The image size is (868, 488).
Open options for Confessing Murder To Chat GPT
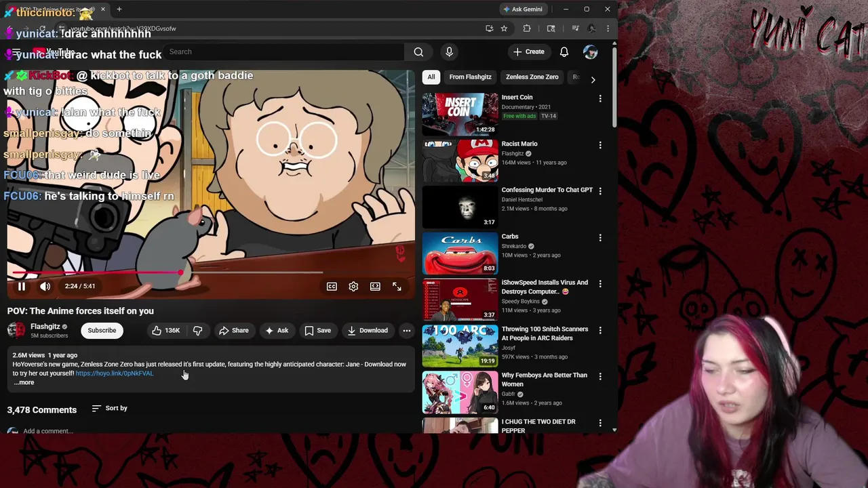[600, 192]
